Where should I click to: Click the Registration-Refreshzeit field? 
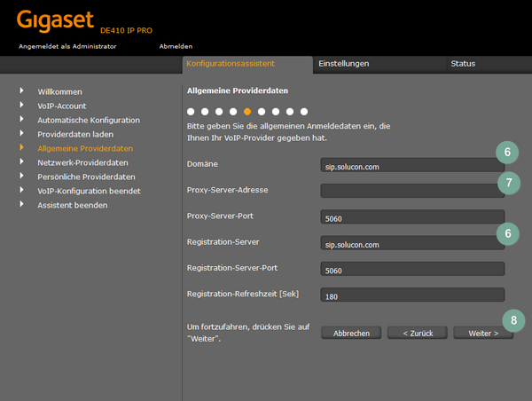[412, 296]
